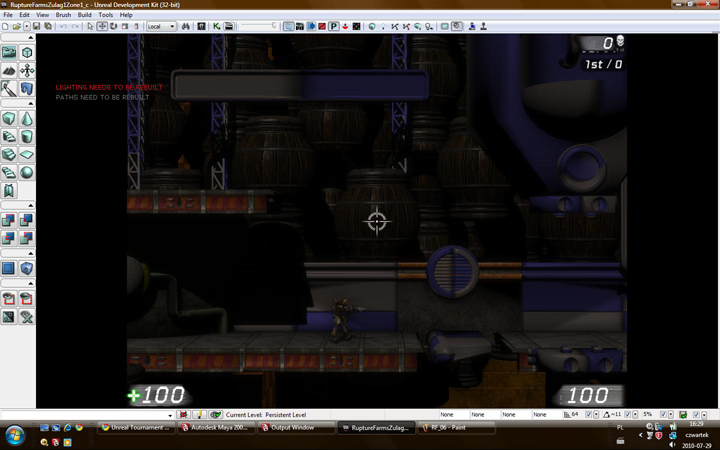The width and height of the screenshot is (720, 450).
Task: Open the Brush menu
Action: click(63, 15)
